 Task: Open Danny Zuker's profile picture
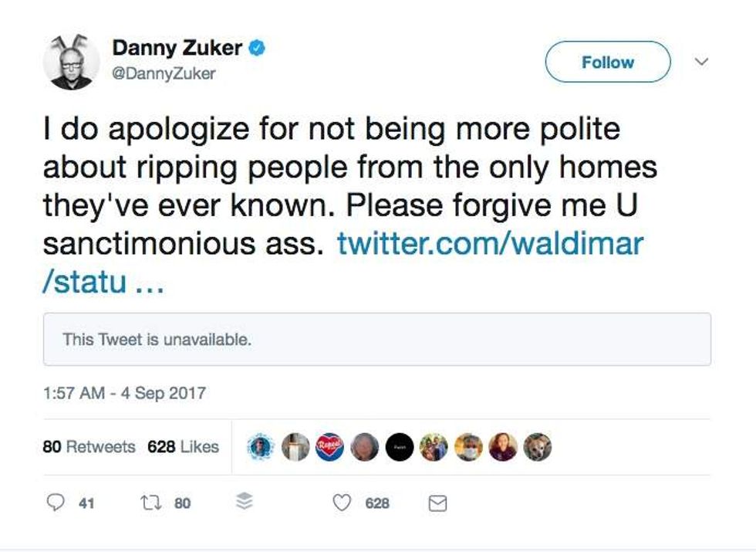coord(71,61)
